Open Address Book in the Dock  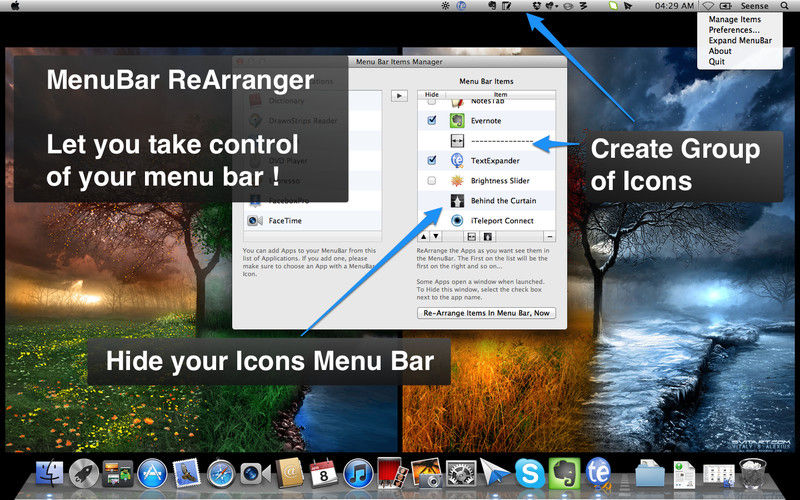[289, 473]
